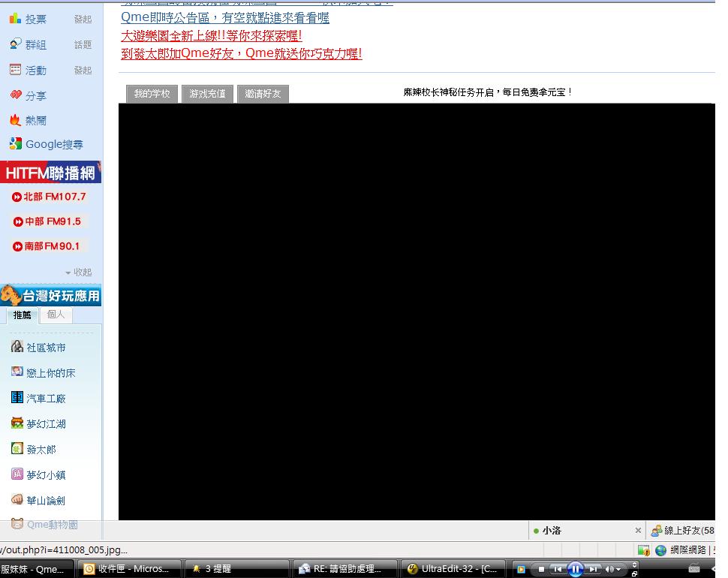Open the 華山論劍 app icon
This screenshot has height=578, width=728.
17,499
